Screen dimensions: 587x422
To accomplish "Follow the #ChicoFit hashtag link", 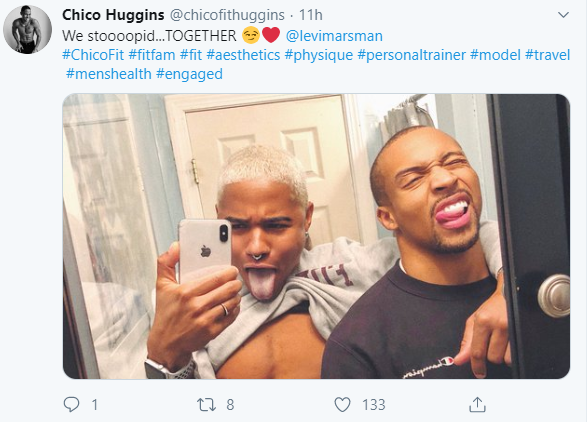I will pos(93,55).
